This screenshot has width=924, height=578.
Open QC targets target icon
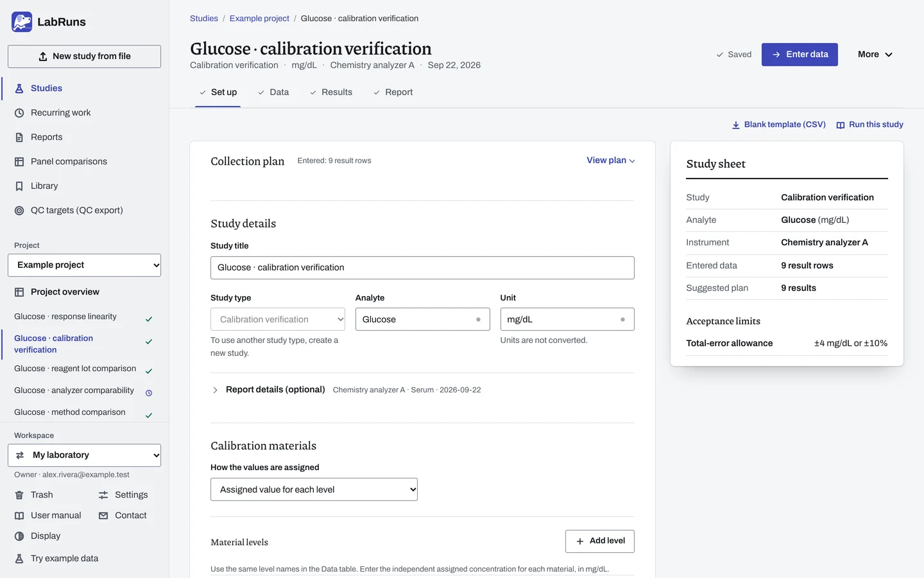[x=19, y=211]
